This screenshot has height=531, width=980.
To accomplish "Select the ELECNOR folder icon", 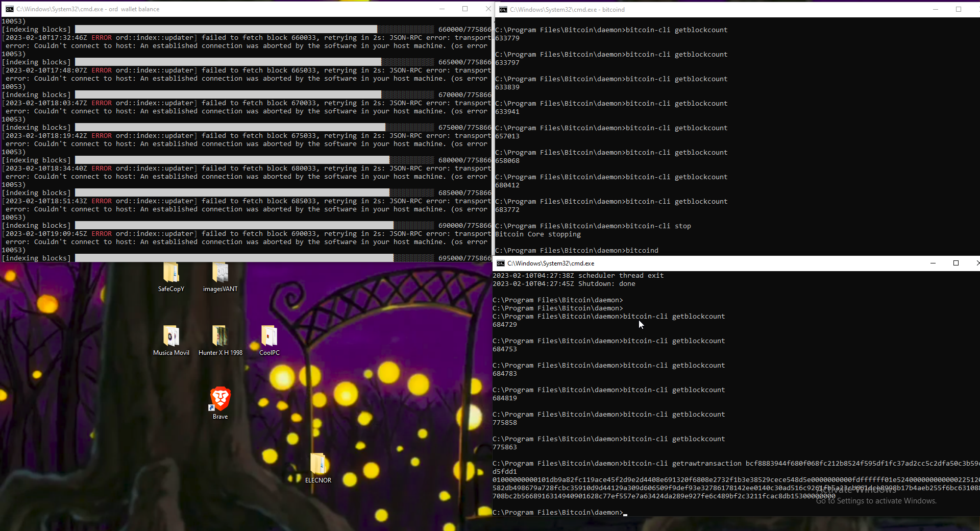I will tap(318, 465).
